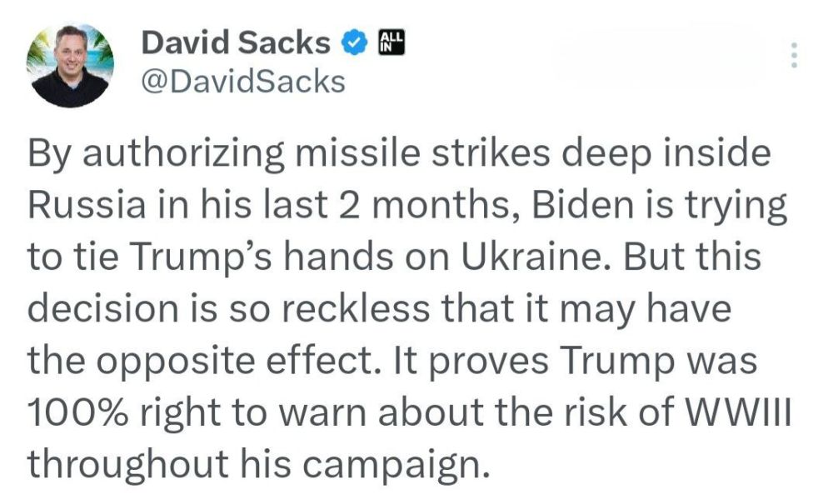Select the black ALL IN square icon
Screen dimensions: 833x504
pyautogui.click(x=392, y=42)
